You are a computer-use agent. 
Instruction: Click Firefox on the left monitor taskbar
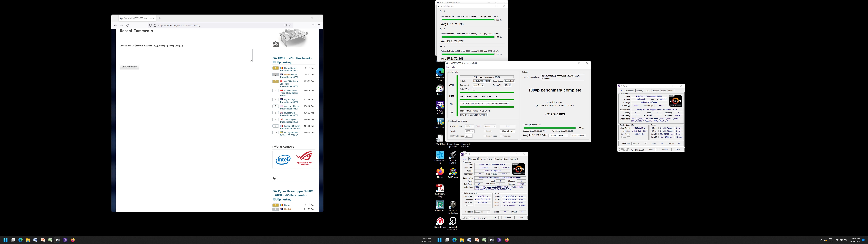73,240
